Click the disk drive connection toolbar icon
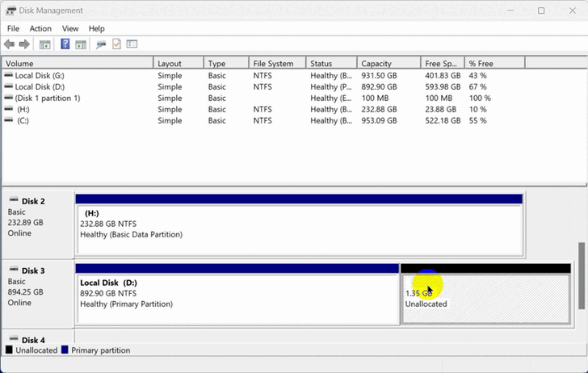Screen dimensions: 588x373 [x=100, y=44]
